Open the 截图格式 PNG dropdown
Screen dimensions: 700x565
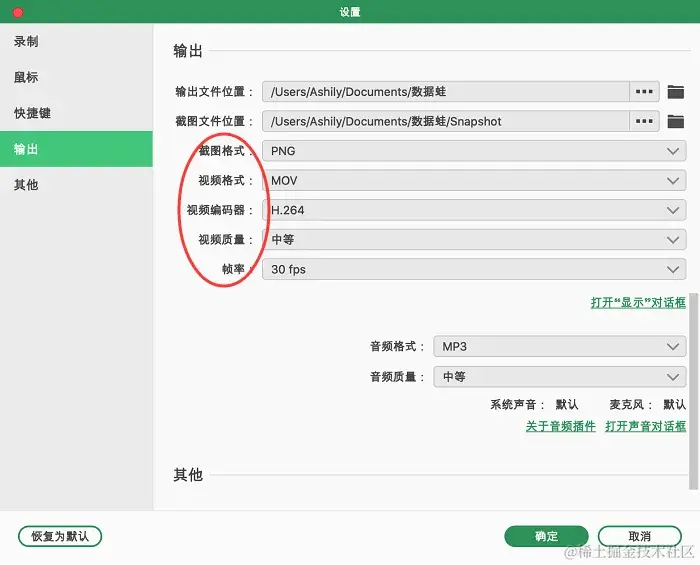(x=474, y=151)
